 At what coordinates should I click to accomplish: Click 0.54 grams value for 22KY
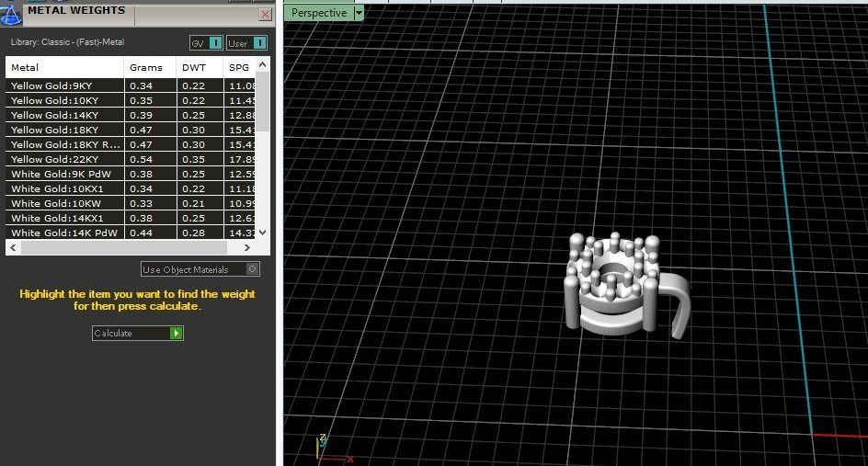pos(142,159)
